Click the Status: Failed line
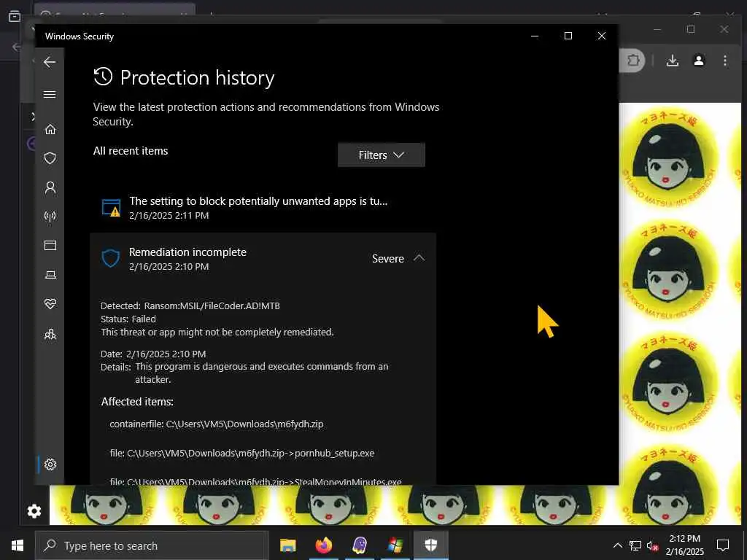The width and height of the screenshot is (747, 560). (x=128, y=319)
